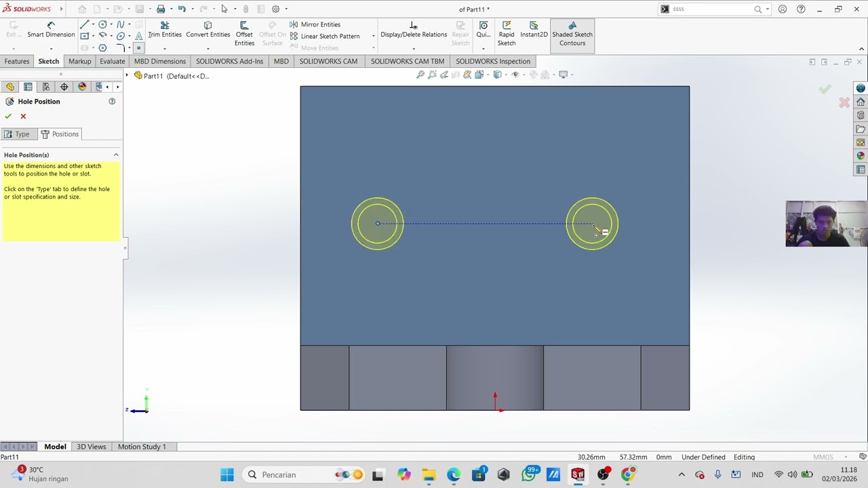This screenshot has height=488, width=868.
Task: Choose the Sketch Fillet tool
Action: [x=121, y=47]
